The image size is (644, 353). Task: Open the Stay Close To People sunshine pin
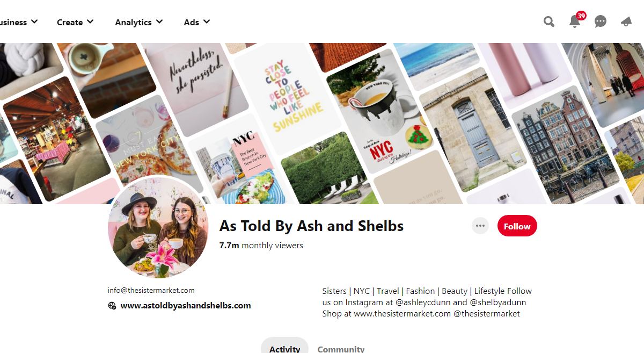tap(288, 98)
